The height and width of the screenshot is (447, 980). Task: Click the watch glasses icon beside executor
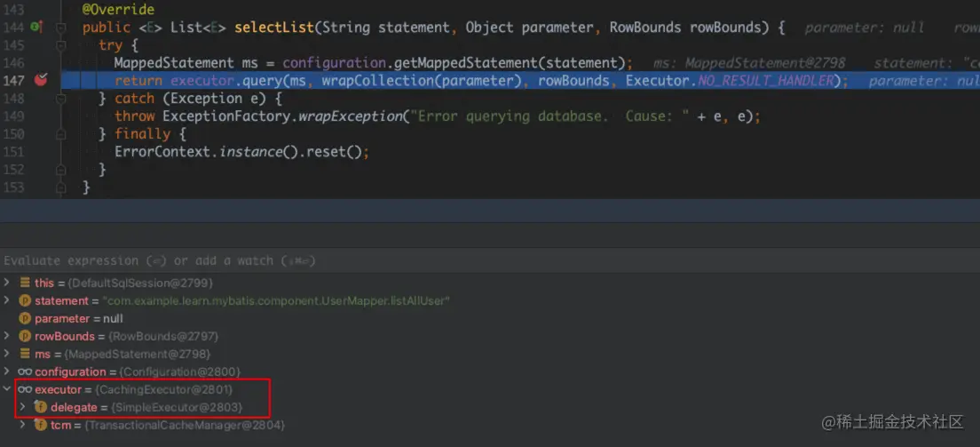(25, 389)
